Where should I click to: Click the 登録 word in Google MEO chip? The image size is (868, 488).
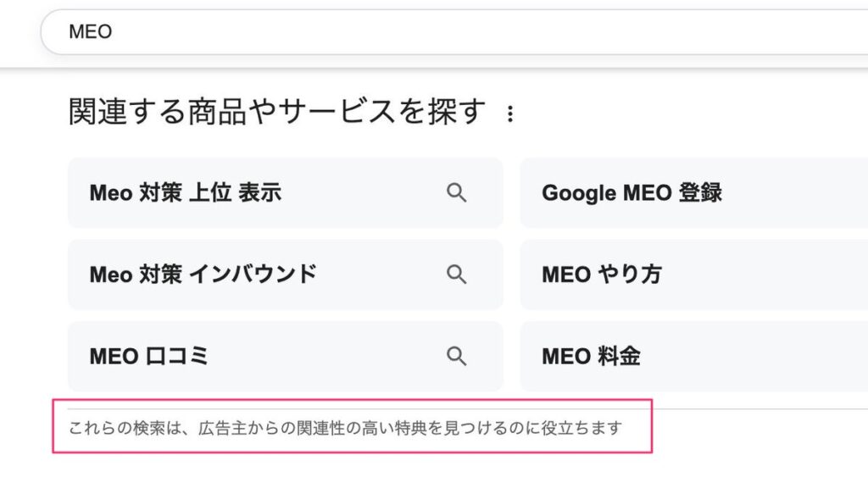[x=699, y=193]
